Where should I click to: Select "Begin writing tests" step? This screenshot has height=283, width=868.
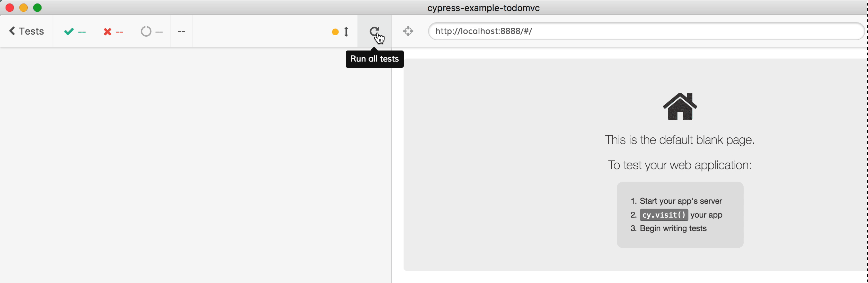[x=673, y=228]
